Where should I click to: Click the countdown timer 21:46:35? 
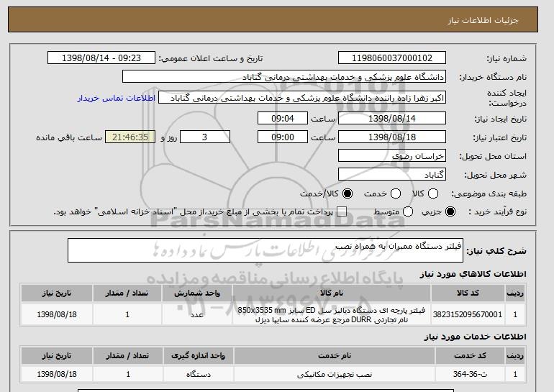click(x=130, y=137)
